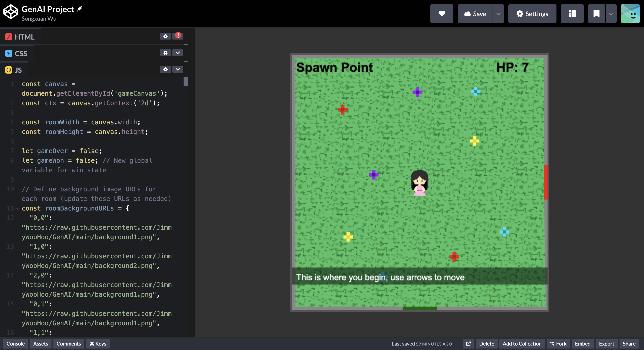Click the HTML error warning icon
The height and width of the screenshot is (350, 644).
[178, 36]
